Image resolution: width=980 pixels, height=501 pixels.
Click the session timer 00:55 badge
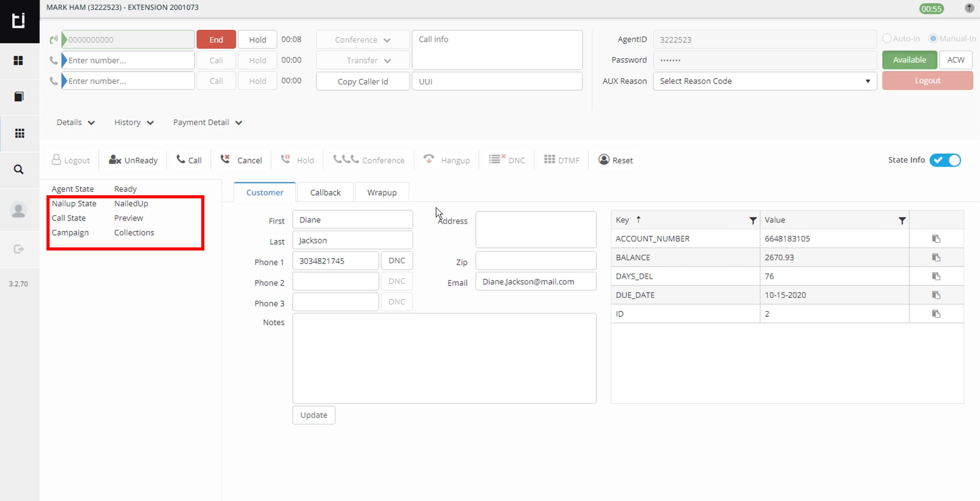tap(931, 9)
